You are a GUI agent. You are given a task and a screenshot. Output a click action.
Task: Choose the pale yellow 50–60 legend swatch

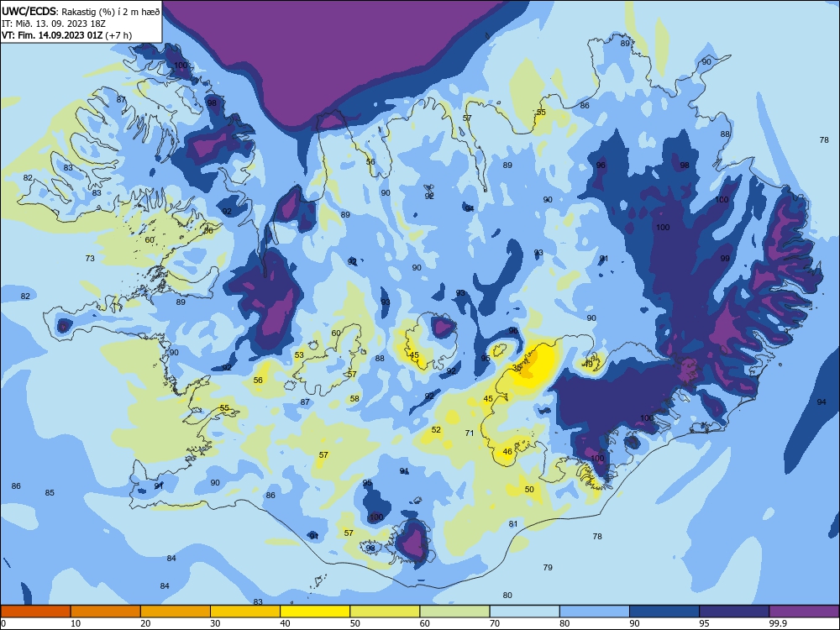[x=385, y=612]
